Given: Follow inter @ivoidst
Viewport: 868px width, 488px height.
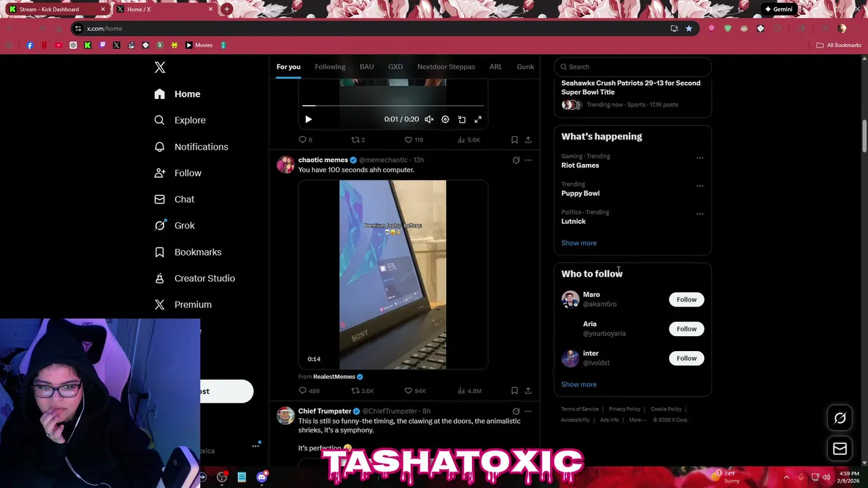Looking at the screenshot, I should pyautogui.click(x=686, y=359).
